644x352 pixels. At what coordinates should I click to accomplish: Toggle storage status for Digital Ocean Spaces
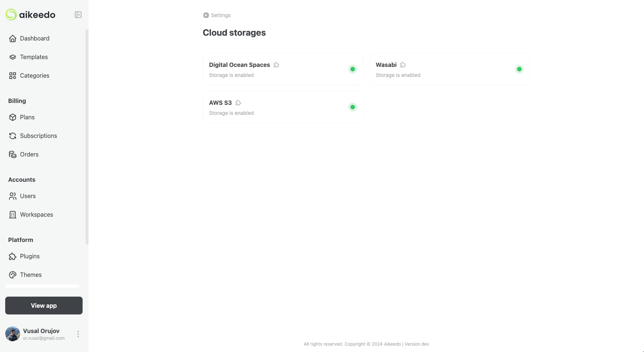(x=352, y=69)
